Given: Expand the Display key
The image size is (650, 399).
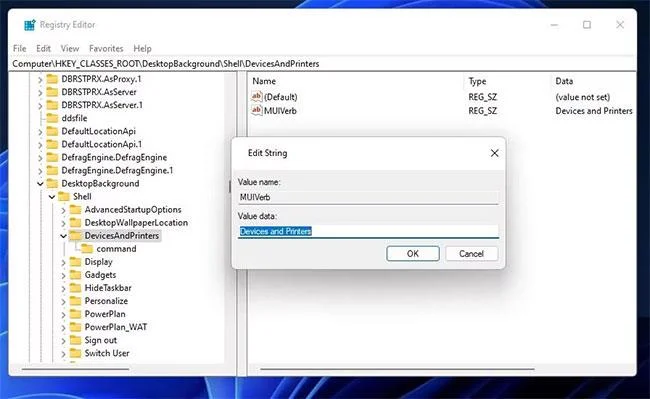Looking at the screenshot, I should coord(63,262).
